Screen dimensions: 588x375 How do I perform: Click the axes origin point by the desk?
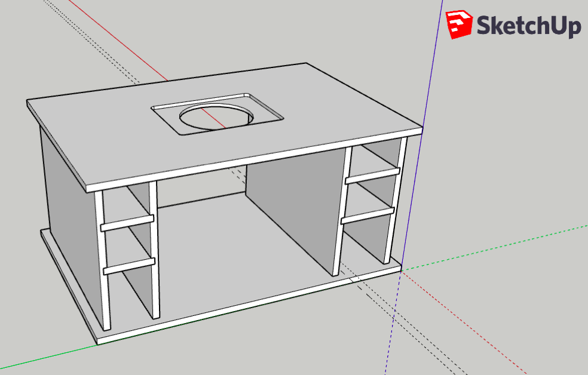coord(402,269)
